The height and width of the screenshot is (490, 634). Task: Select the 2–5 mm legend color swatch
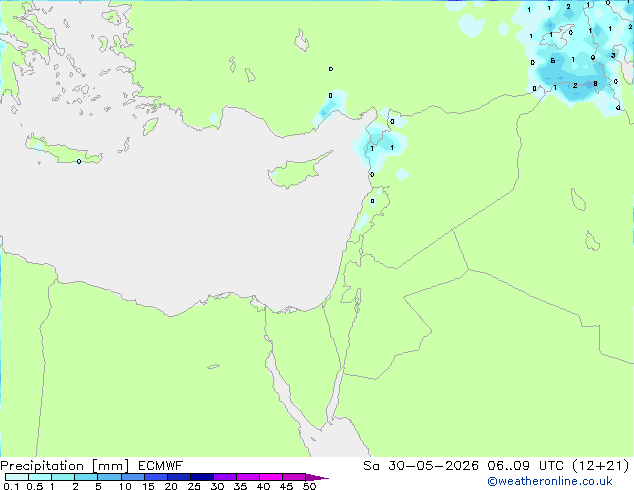point(86,477)
